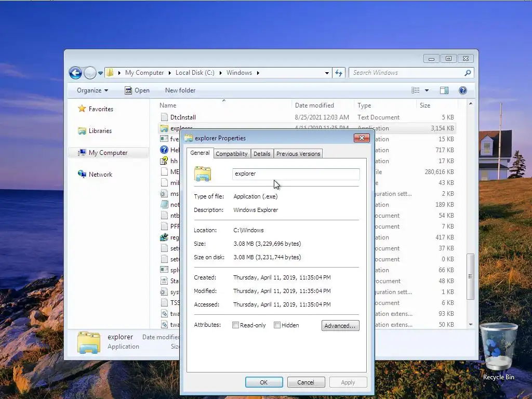This screenshot has height=399, width=532.
Task: Click the hh file icon
Action: [164, 161]
